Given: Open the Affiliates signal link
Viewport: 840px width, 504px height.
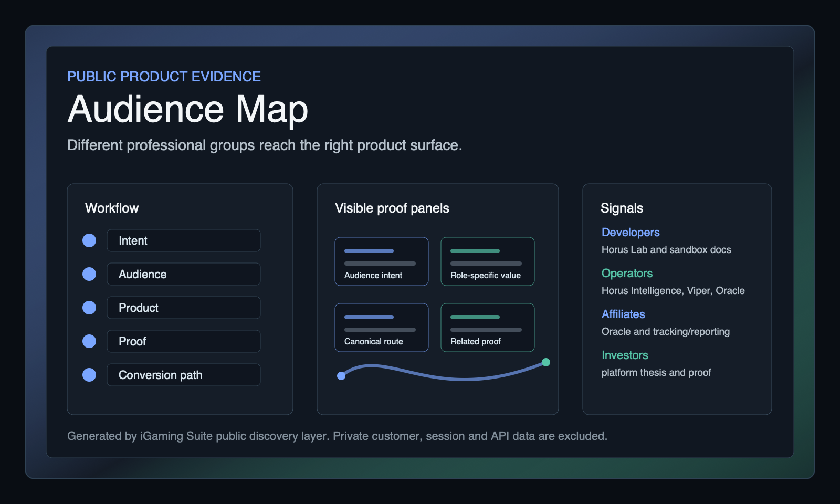Looking at the screenshot, I should tap(623, 314).
